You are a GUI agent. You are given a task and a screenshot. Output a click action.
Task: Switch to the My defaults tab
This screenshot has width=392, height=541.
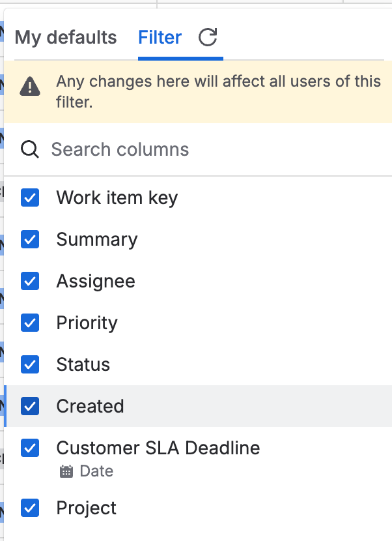click(x=65, y=38)
